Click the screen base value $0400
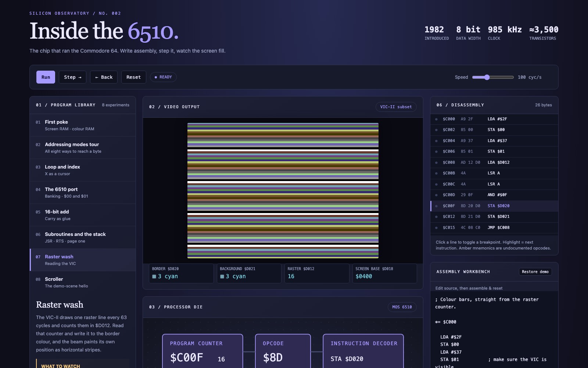 point(364,276)
